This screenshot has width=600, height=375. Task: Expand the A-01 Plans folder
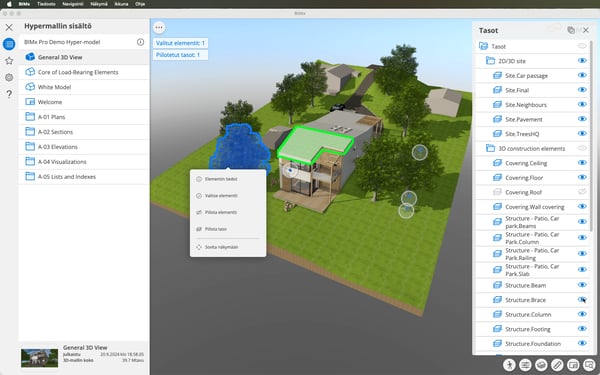(x=83, y=117)
